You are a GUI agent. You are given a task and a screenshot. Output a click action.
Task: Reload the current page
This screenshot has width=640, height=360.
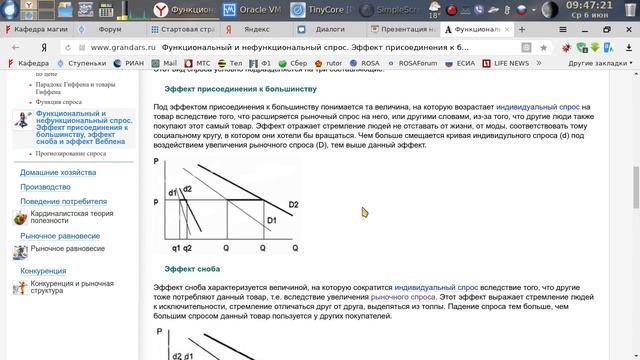tap(68, 47)
